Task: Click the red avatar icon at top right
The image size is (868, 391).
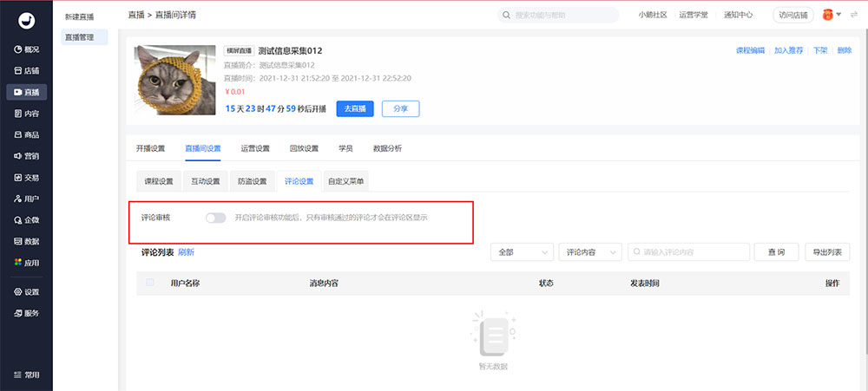Action: [827, 15]
